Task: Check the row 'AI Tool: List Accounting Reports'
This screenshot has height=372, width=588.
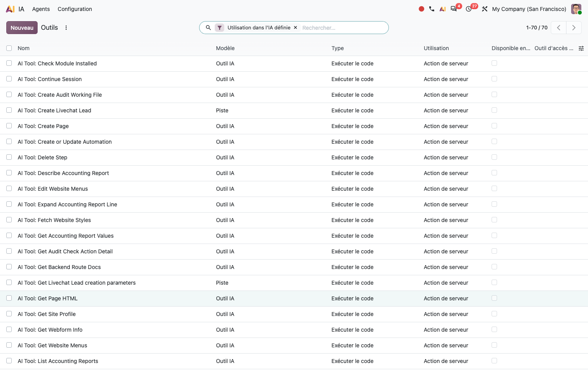Action: [9, 361]
